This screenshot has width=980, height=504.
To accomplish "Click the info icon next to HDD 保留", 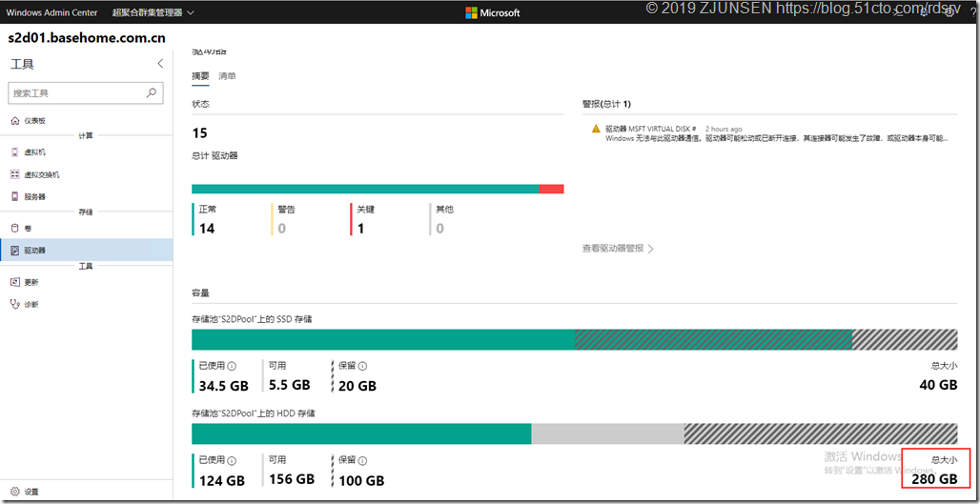I will click(363, 461).
